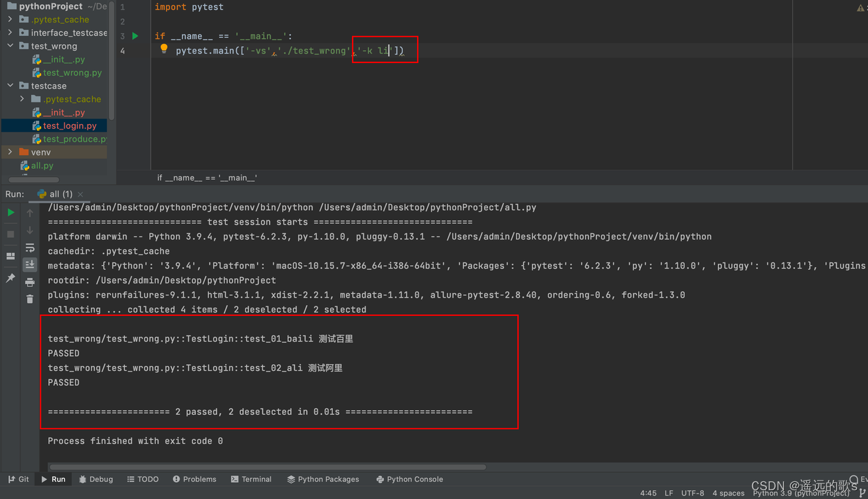The width and height of the screenshot is (868, 499).
Task: Open the Debug tool window
Action: [x=96, y=479]
